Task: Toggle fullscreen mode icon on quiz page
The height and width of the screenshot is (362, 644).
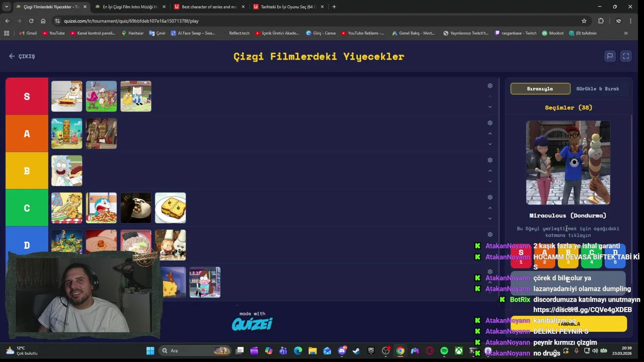Action: (x=626, y=56)
